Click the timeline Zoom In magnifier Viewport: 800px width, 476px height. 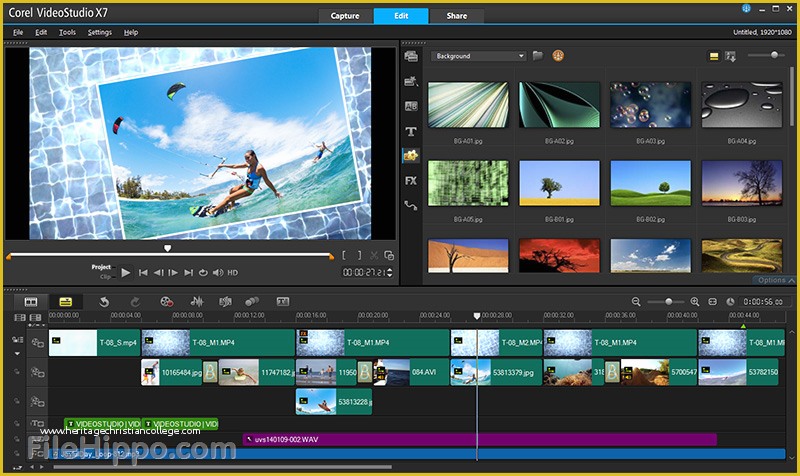[694, 302]
